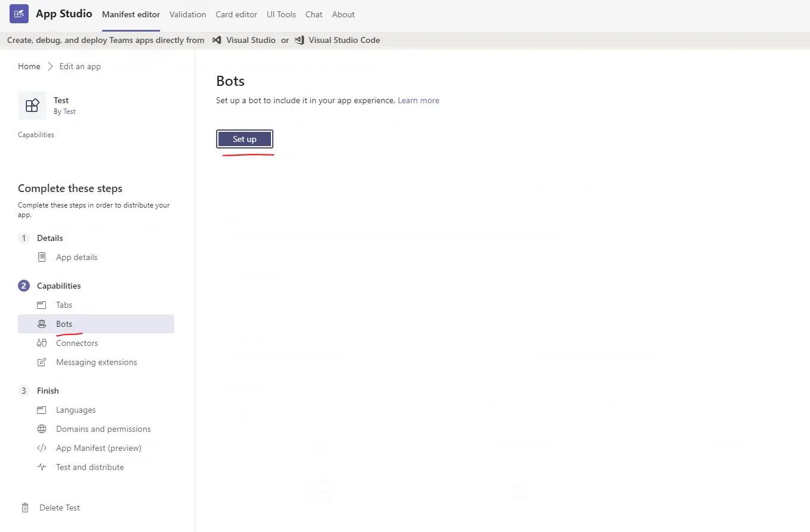810x532 pixels.
Task: Click the Bots page heading
Action: [x=230, y=81]
